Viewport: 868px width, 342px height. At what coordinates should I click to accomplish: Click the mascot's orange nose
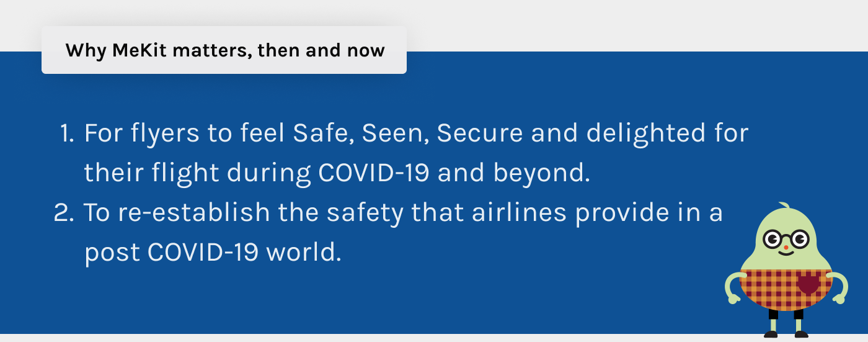786,248
